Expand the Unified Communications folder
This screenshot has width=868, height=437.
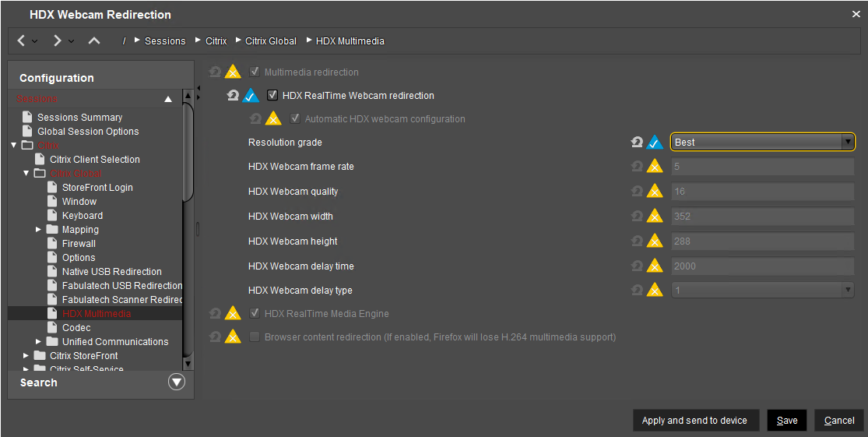click(38, 342)
